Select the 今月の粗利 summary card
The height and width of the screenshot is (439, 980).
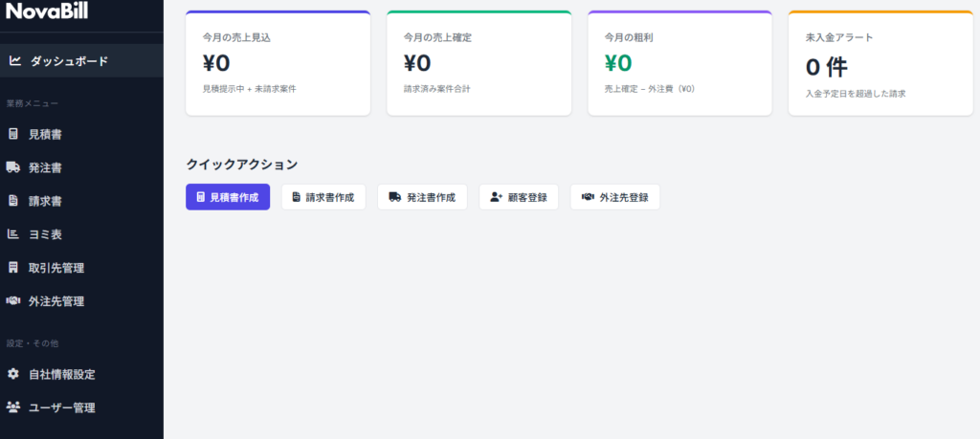coord(679,64)
